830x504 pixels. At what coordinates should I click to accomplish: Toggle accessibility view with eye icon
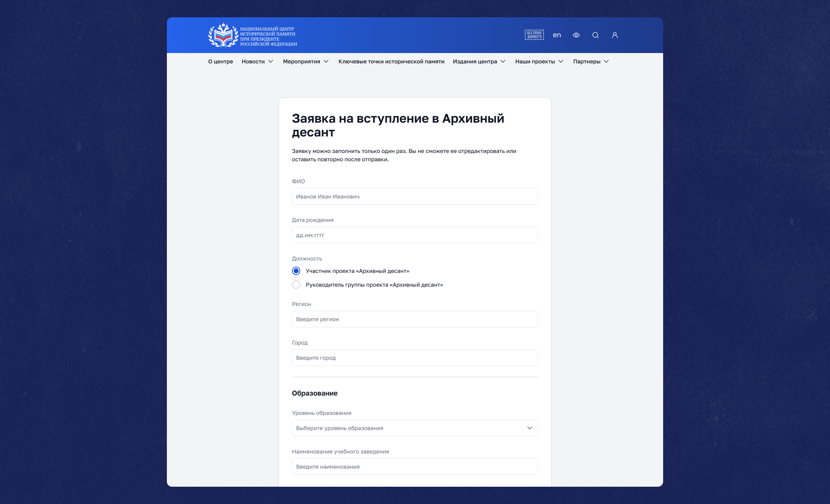pos(576,35)
